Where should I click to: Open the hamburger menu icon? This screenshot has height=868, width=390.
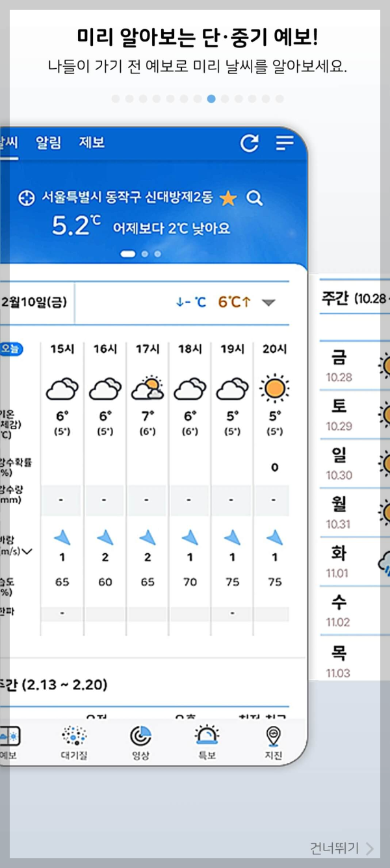coord(285,143)
